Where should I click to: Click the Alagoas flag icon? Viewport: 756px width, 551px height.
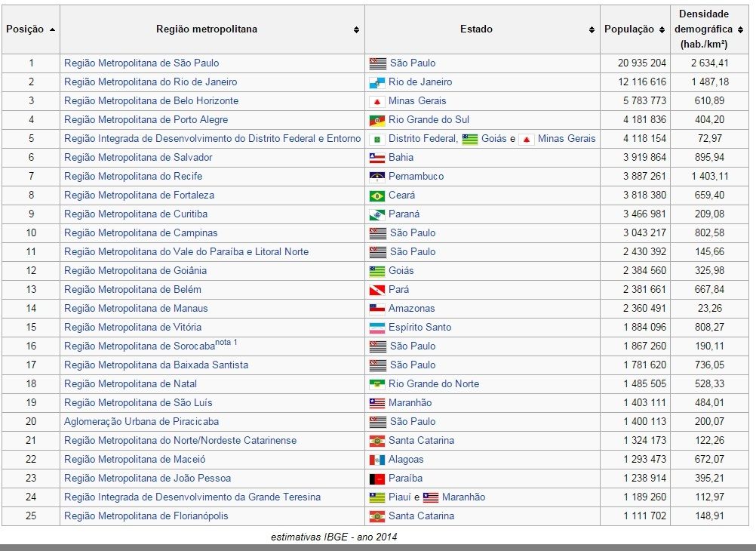(x=376, y=460)
